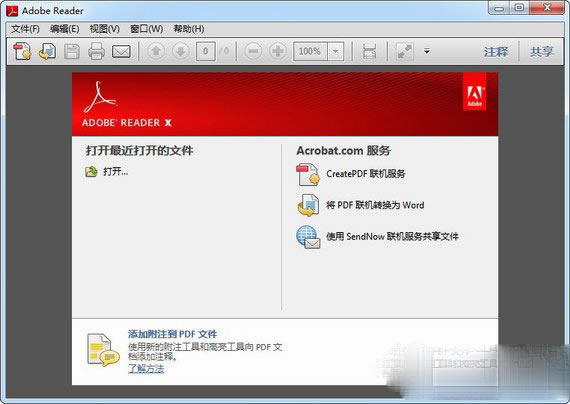
Task: Open the 注释 comments pane
Action: pos(496,52)
